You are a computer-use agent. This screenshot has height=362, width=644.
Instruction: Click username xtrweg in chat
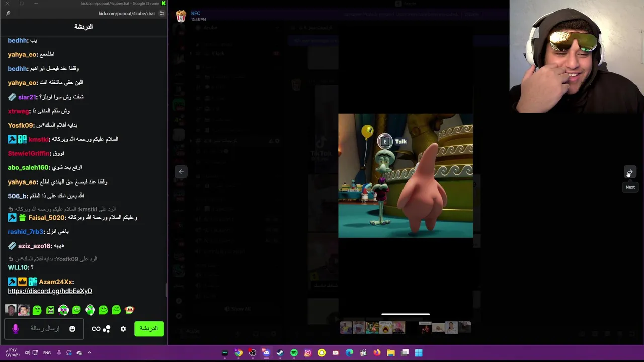coord(18,111)
